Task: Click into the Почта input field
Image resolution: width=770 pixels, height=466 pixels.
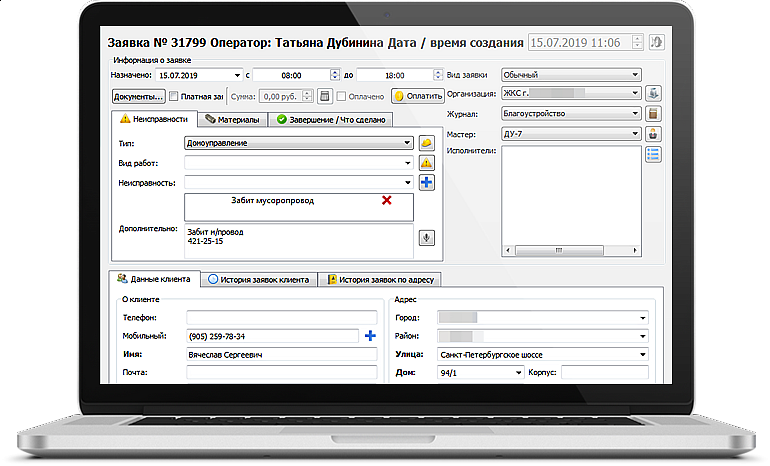Action: pos(281,372)
